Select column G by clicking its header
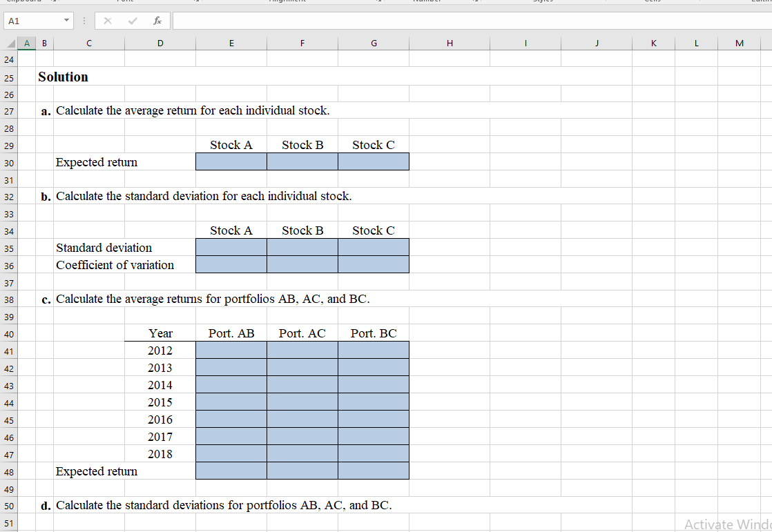772x532 pixels. 374,43
